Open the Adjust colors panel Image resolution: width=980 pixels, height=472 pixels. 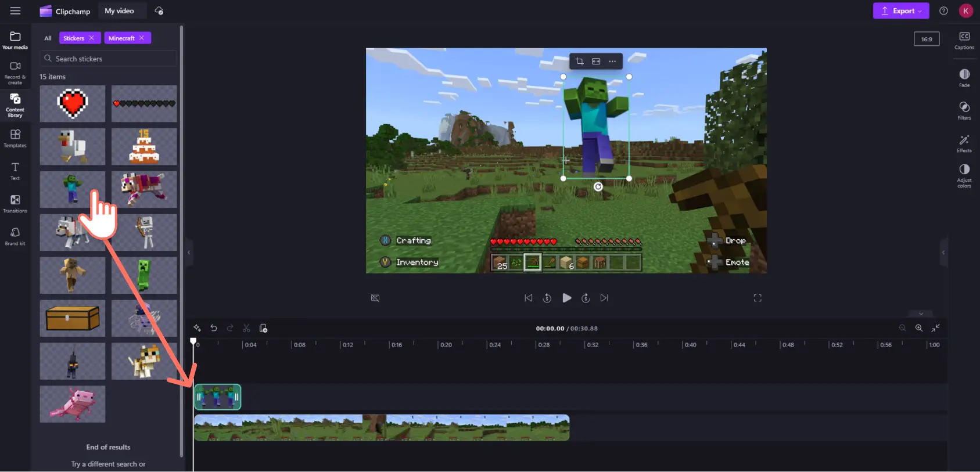(964, 175)
